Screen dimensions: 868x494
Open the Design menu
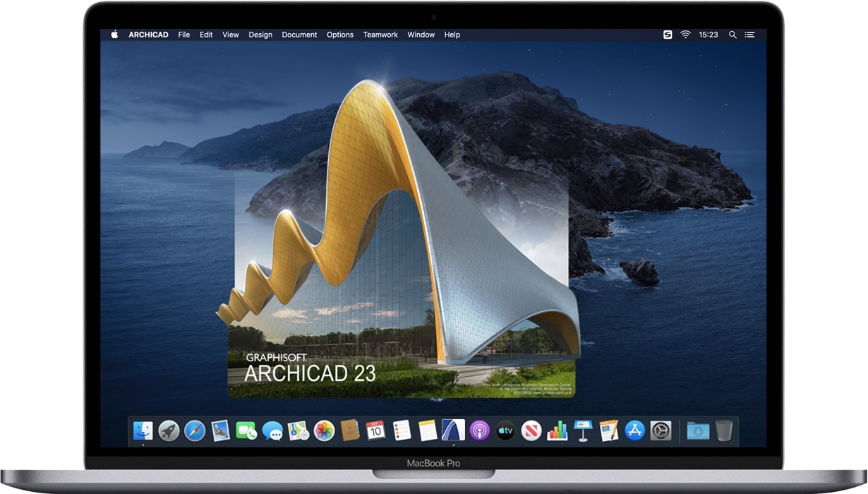260,34
